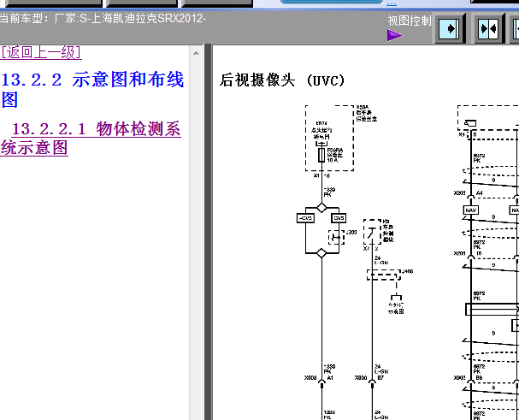Click the 后视摄像头 (UVC) diagram title
Screen dimensions: 519x420
pyautogui.click(x=282, y=80)
